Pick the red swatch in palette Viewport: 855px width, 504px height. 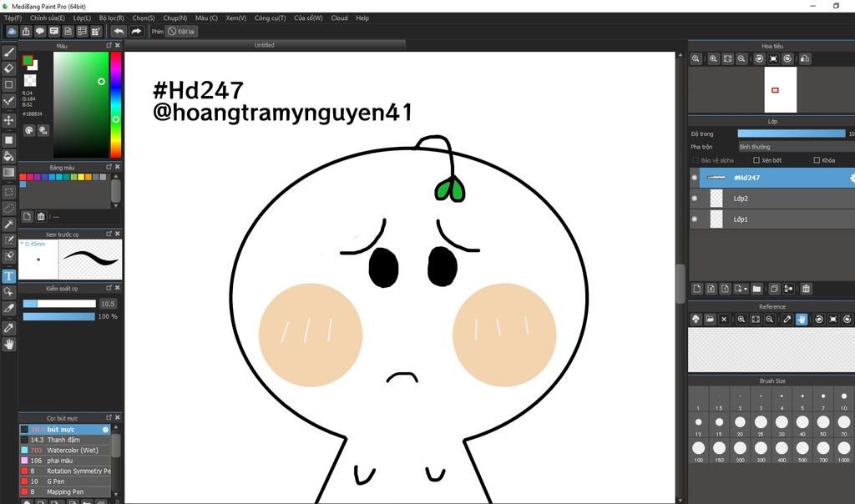pyautogui.click(x=23, y=177)
